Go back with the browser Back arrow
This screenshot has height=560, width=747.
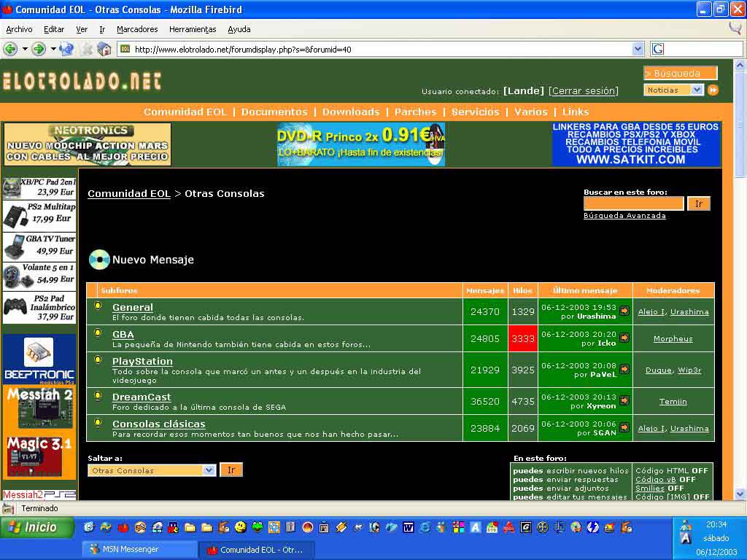[x=10, y=49]
